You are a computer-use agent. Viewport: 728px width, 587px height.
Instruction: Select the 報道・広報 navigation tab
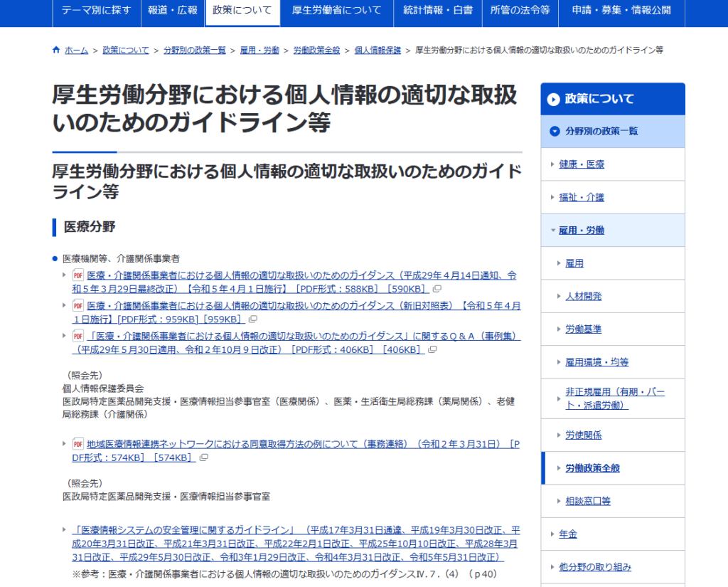(173, 11)
